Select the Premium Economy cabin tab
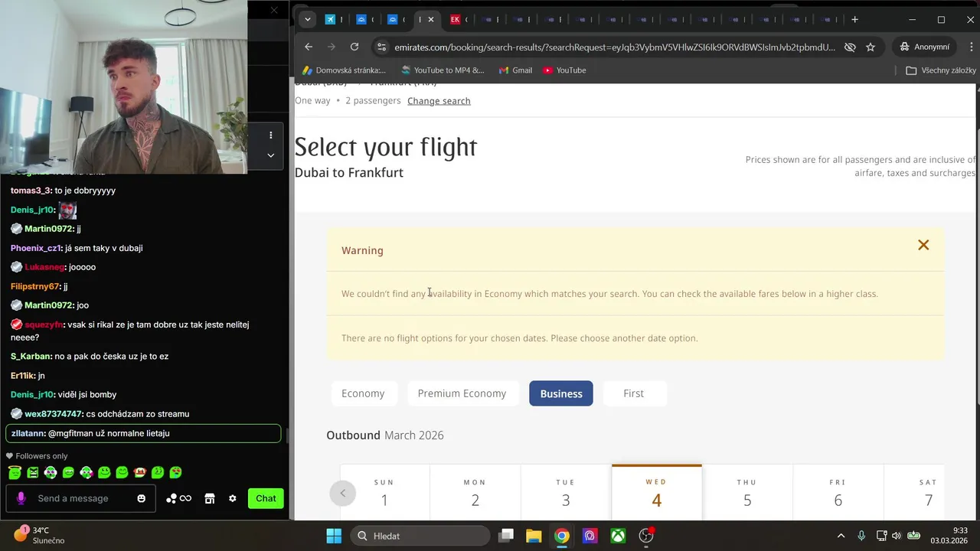 pyautogui.click(x=462, y=393)
